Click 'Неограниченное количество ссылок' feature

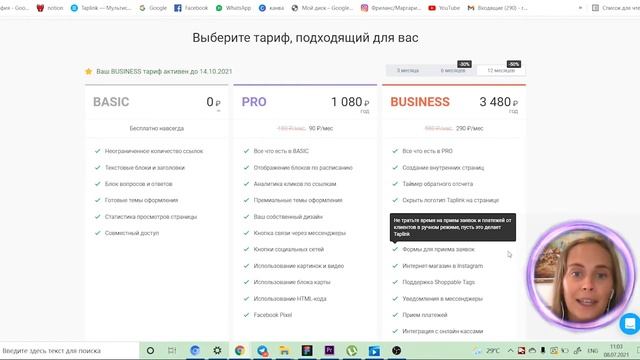pyautogui.click(x=154, y=151)
